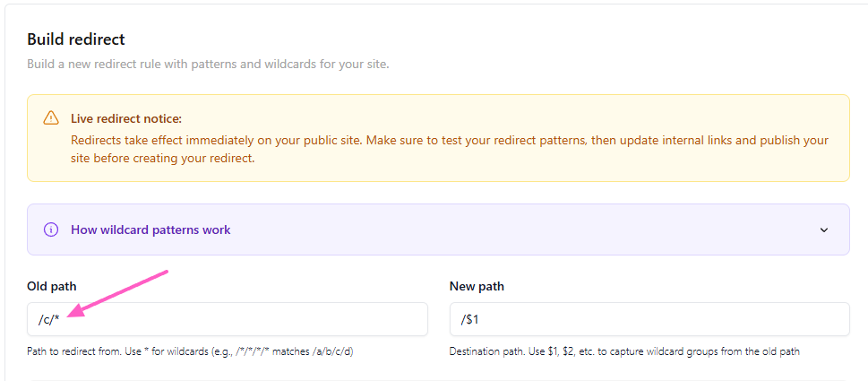Click the "Old path" field label
The image size is (868, 381).
coord(52,286)
